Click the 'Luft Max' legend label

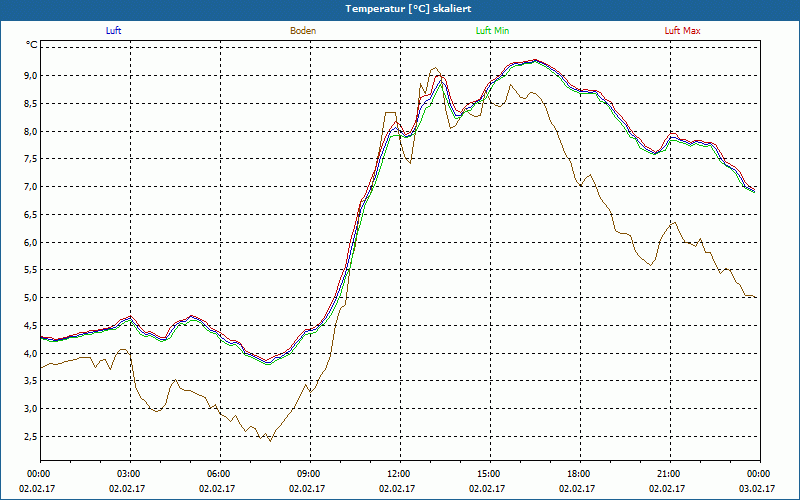(x=682, y=31)
